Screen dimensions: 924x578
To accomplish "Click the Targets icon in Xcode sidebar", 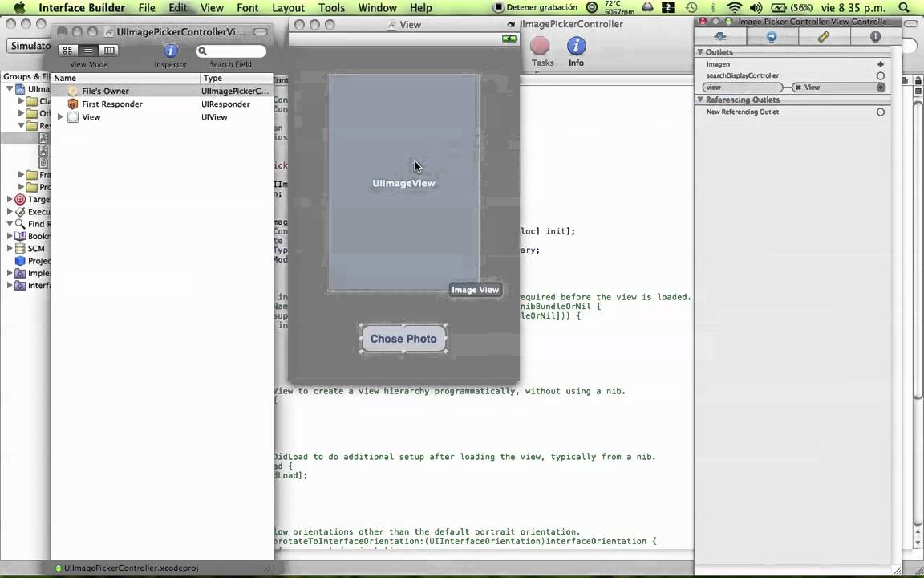I will (20, 199).
